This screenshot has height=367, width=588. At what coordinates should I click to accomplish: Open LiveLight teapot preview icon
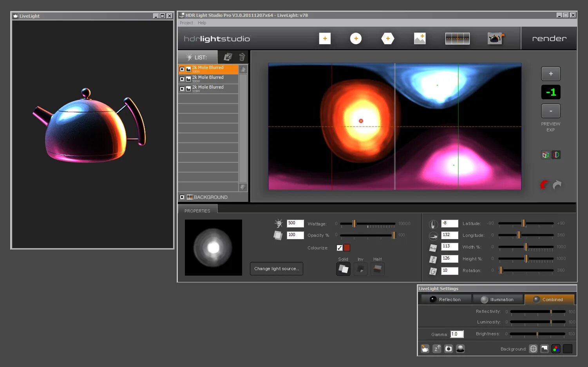click(496, 38)
